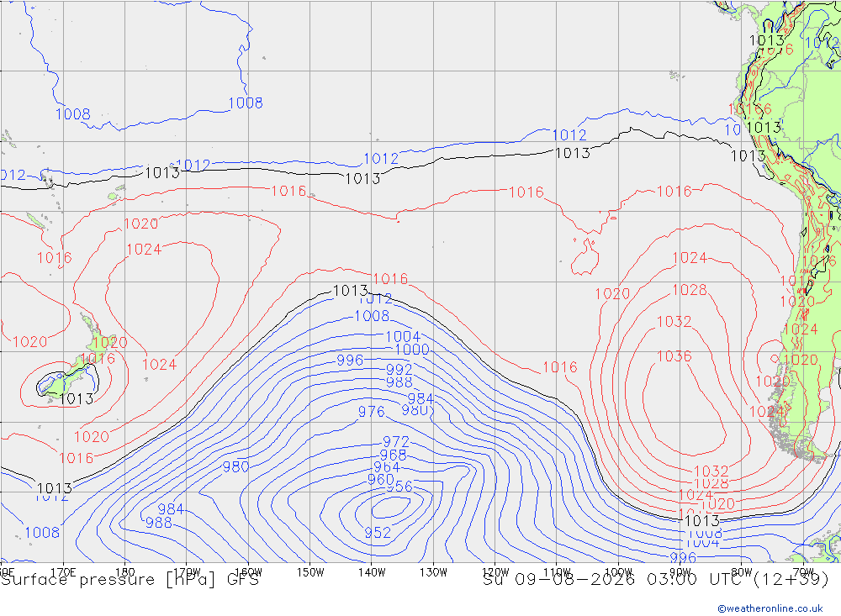Click the 150W longitude axis label
Image resolution: width=841 pixels, height=616 pixels.
click(x=310, y=572)
